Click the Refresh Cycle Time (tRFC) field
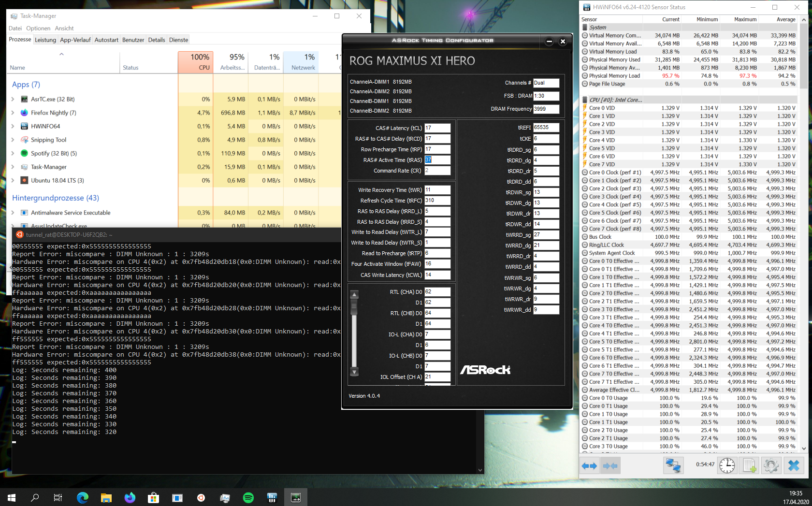 (437, 201)
